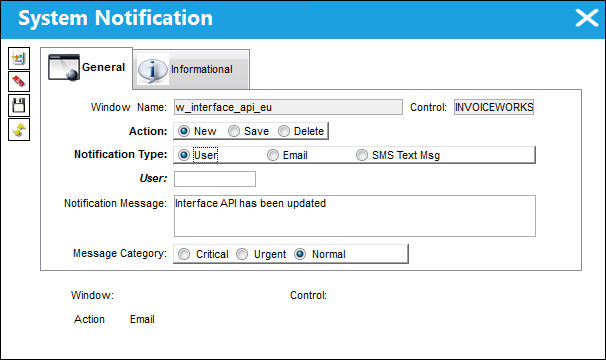Select the Delete action radio button
The image size is (606, 360).
pyautogui.click(x=284, y=131)
